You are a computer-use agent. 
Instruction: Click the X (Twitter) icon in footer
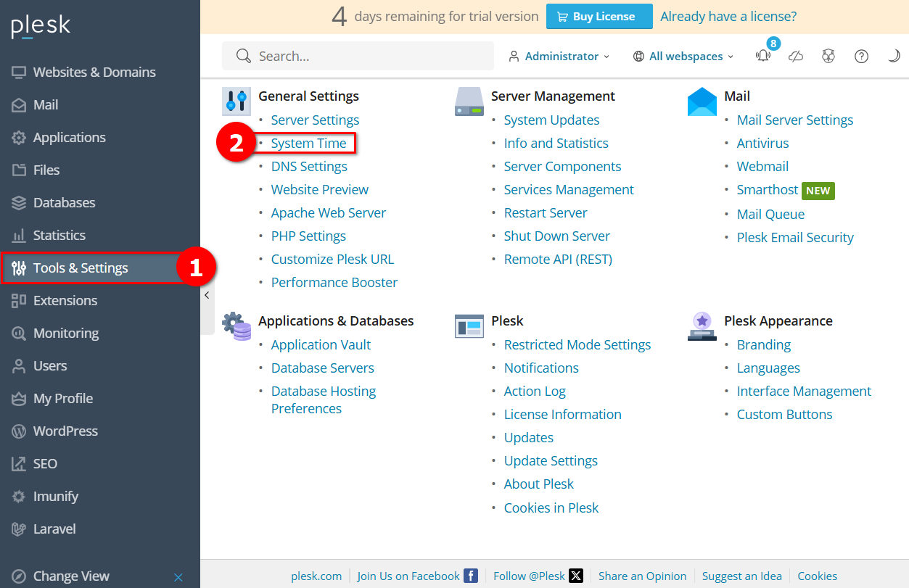click(x=576, y=576)
